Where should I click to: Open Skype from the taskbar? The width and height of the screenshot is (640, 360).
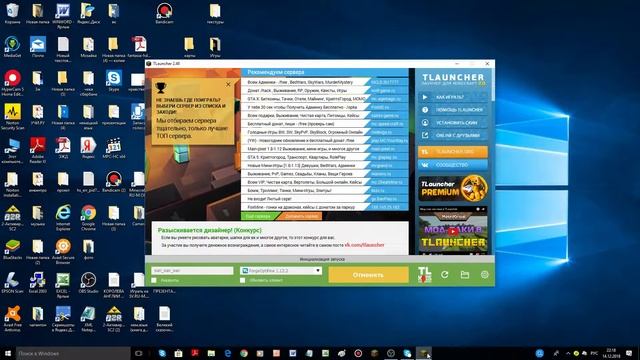point(162,353)
